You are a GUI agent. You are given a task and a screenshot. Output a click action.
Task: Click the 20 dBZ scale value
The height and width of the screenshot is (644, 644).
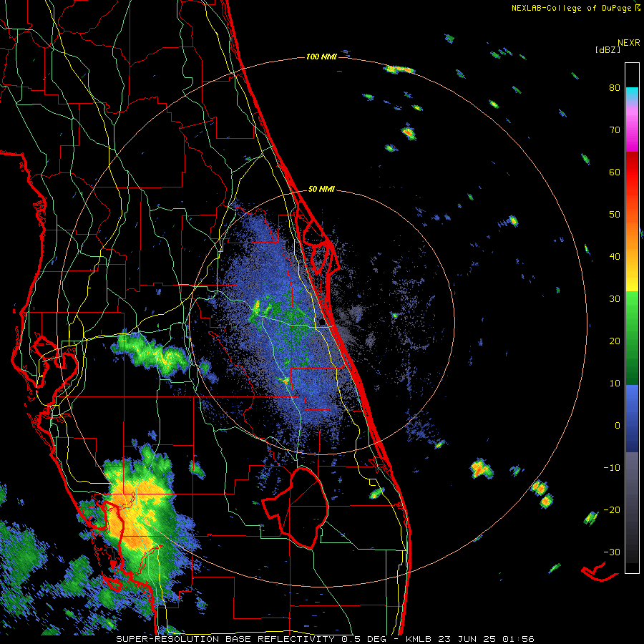pyautogui.click(x=615, y=341)
